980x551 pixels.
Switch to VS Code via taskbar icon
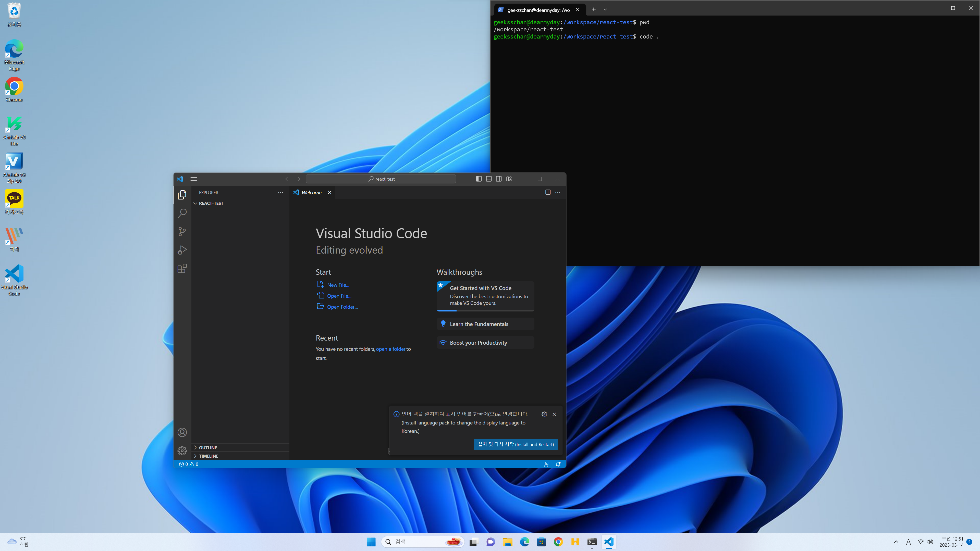[x=609, y=542]
